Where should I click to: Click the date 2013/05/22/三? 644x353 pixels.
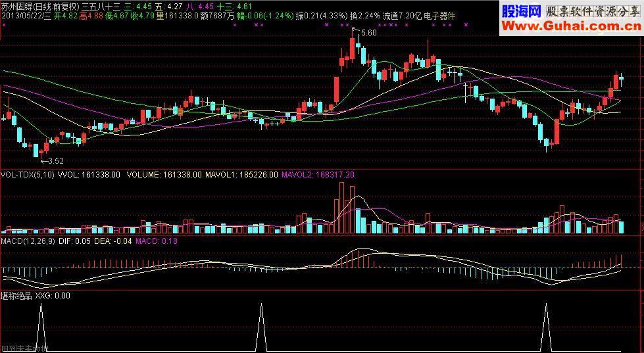(x=26, y=16)
